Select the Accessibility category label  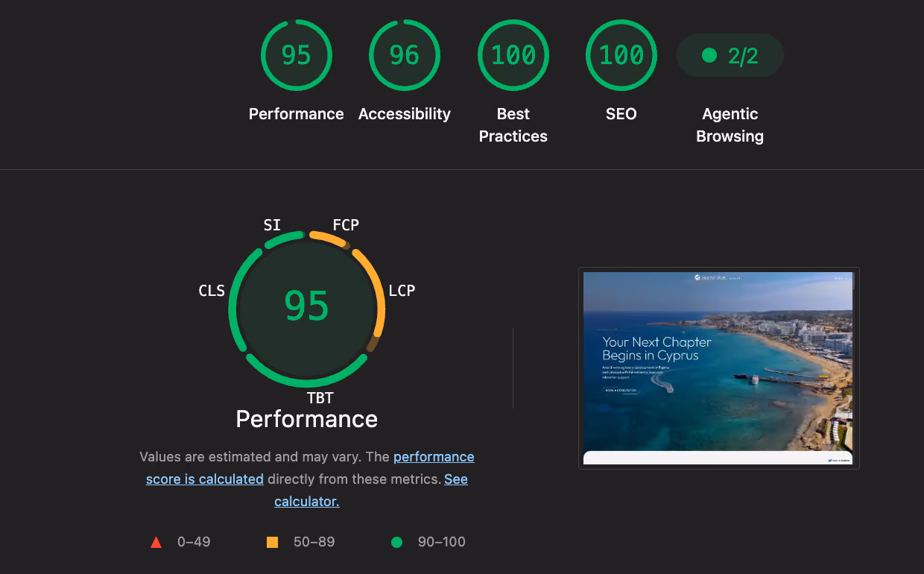coord(405,114)
